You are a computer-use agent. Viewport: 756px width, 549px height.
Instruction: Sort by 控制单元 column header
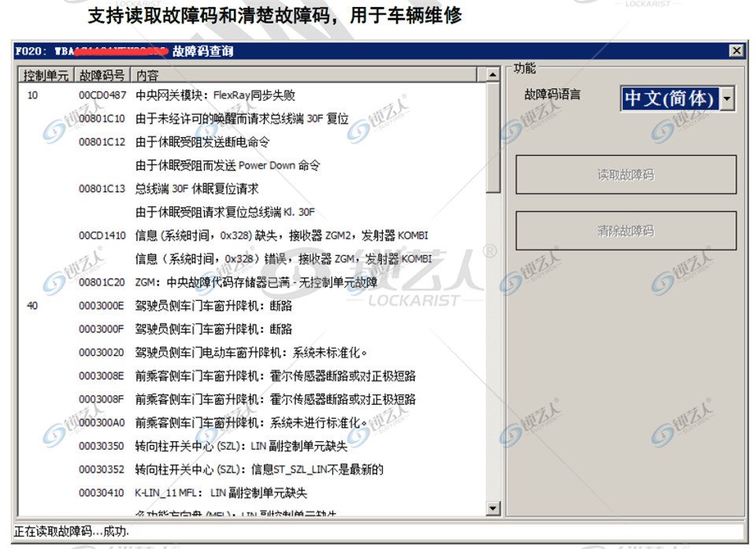click(x=46, y=76)
